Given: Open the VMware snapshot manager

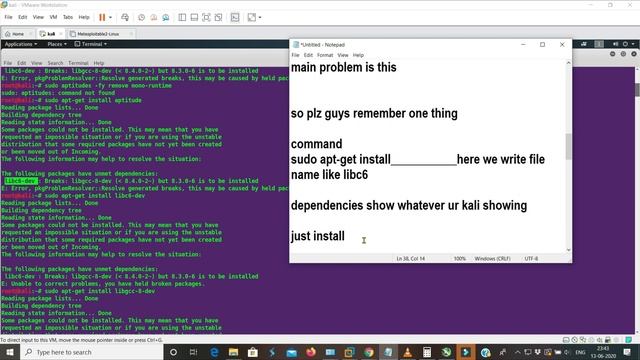Looking at the screenshot, I should pos(166,17).
